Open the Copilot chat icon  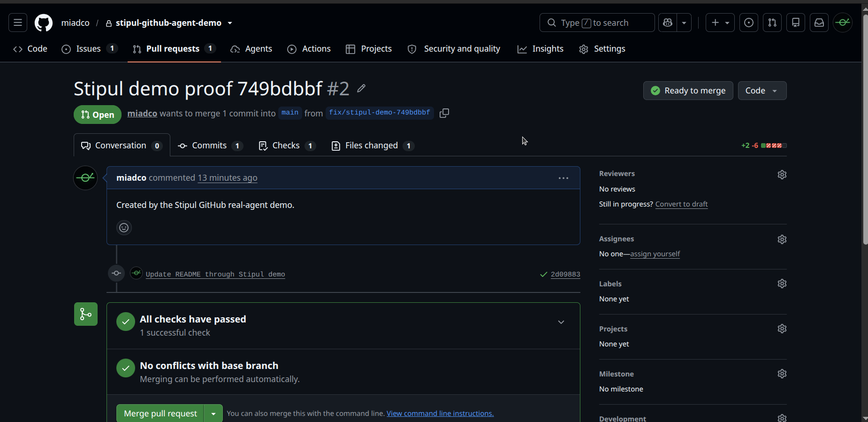click(x=668, y=23)
